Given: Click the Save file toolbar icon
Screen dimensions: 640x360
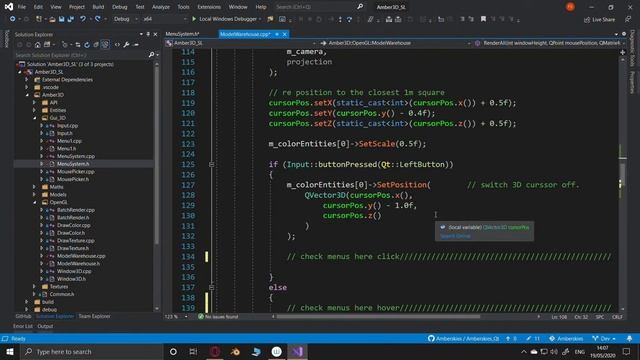Looking at the screenshot, I should [61, 19].
